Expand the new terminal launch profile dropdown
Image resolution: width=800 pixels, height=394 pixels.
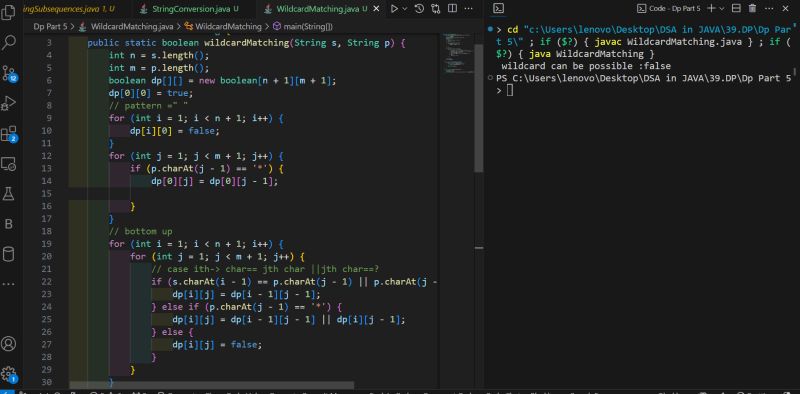click(722, 8)
